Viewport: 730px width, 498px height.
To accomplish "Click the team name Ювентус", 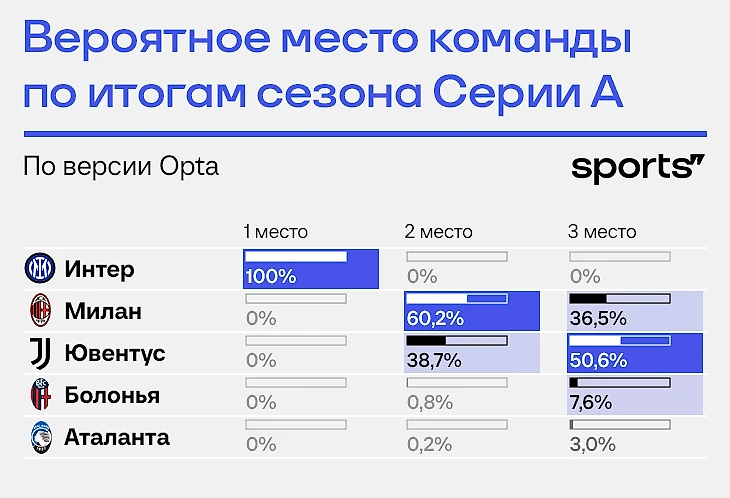I will (x=115, y=353).
